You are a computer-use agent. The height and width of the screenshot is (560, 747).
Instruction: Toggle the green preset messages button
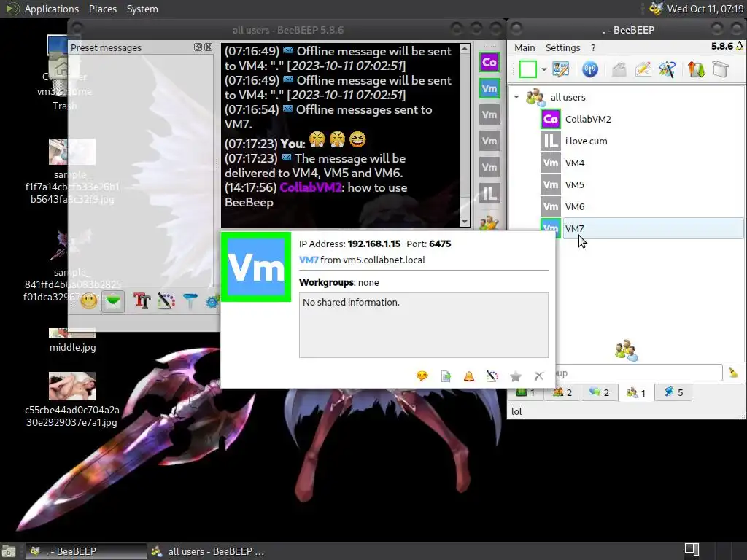click(113, 301)
